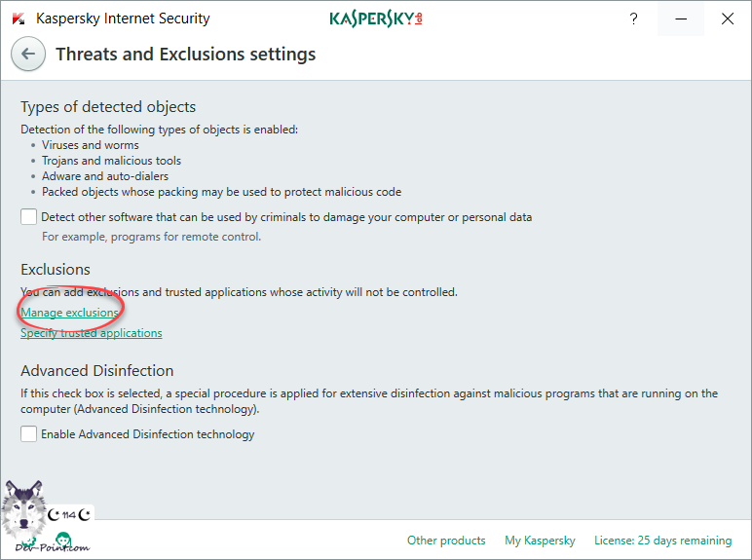The image size is (752, 560).
Task: Open Specify trusted applications link
Action: (x=92, y=333)
